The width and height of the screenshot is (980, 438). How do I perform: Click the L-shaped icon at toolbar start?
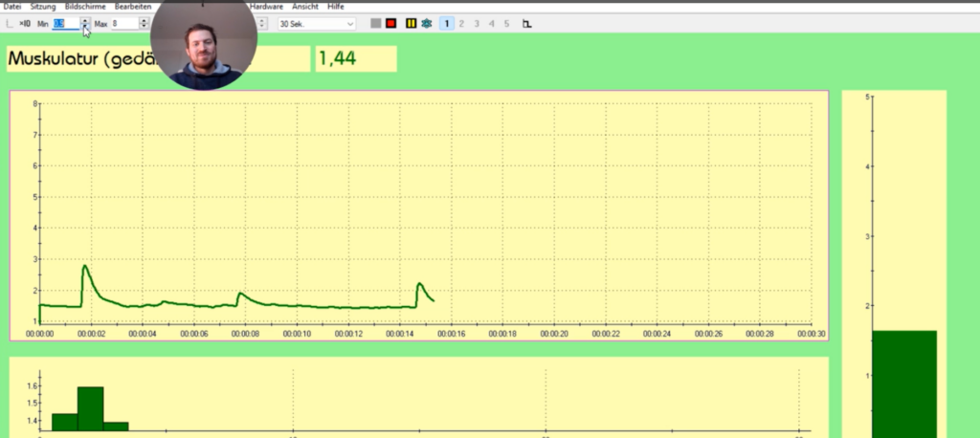click(10, 23)
